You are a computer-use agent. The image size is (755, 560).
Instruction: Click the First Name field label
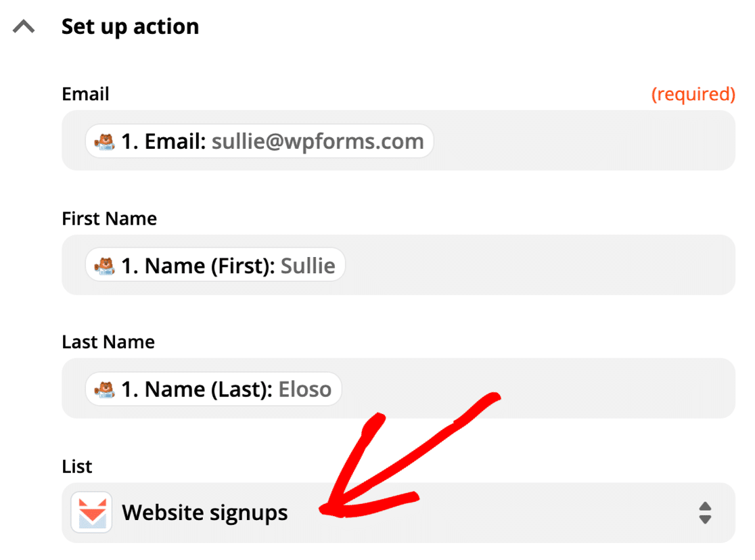109,218
